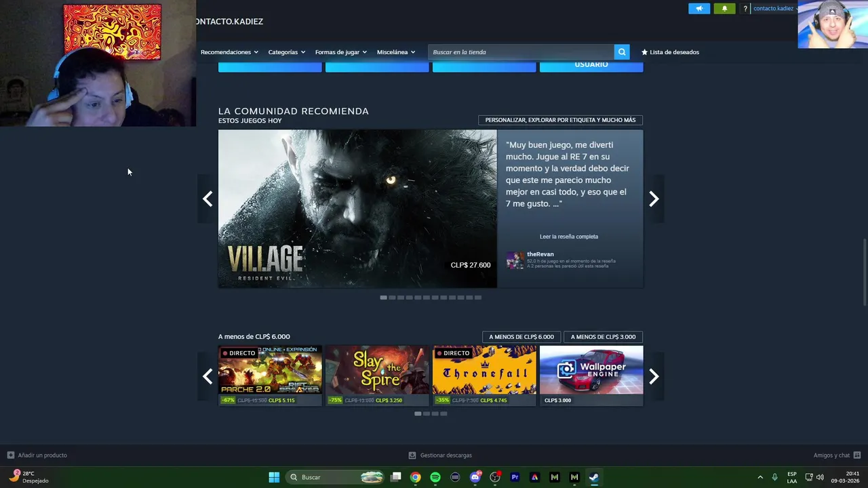
Task: Expand the Miscelánea menu
Action: (396, 52)
